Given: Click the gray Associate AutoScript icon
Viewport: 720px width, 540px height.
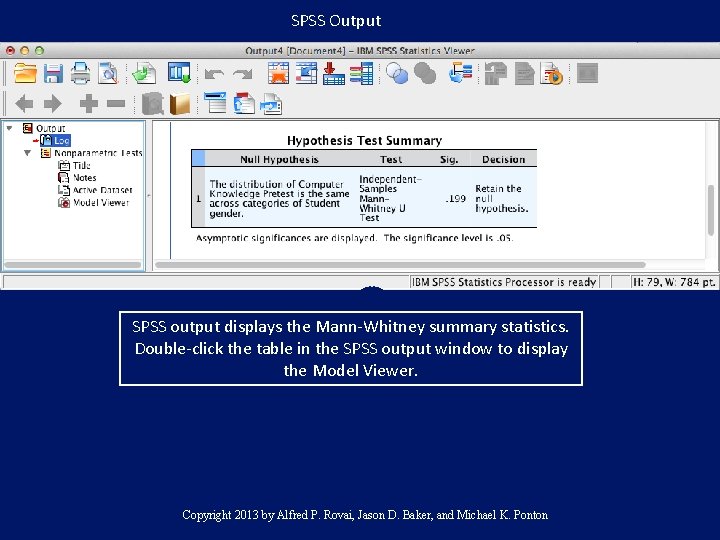Looking at the screenshot, I should (496, 73).
